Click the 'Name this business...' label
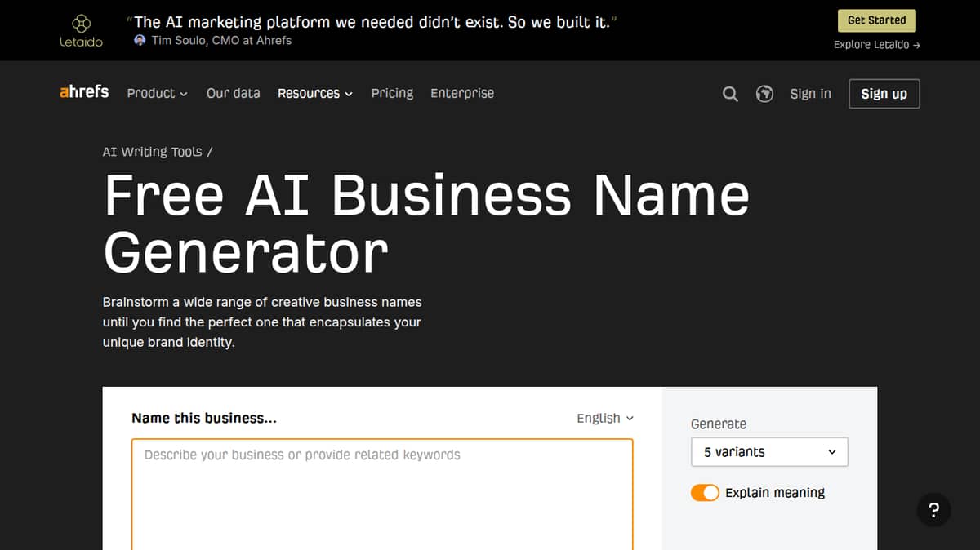Screen dimensions: 980x550 [204, 418]
